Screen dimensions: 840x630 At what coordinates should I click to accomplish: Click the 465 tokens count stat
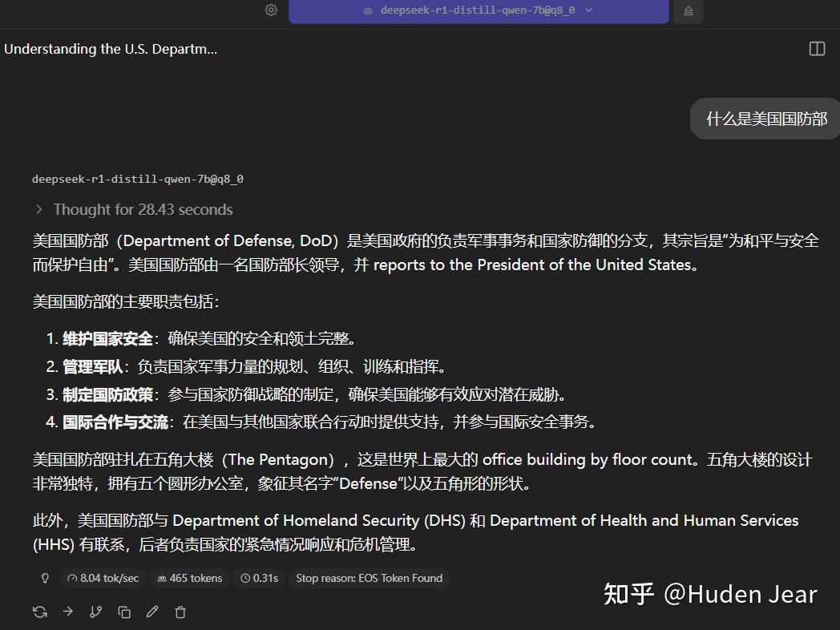tap(190, 578)
